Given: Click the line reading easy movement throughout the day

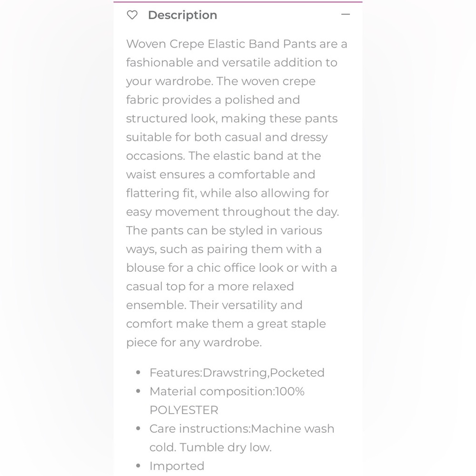Looking at the screenshot, I should click(233, 212).
